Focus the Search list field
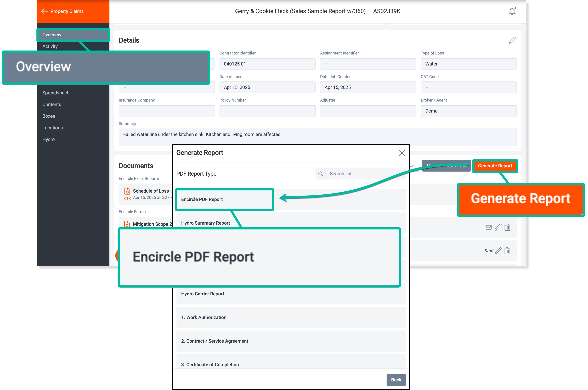The width and height of the screenshot is (588, 390). coord(365,174)
